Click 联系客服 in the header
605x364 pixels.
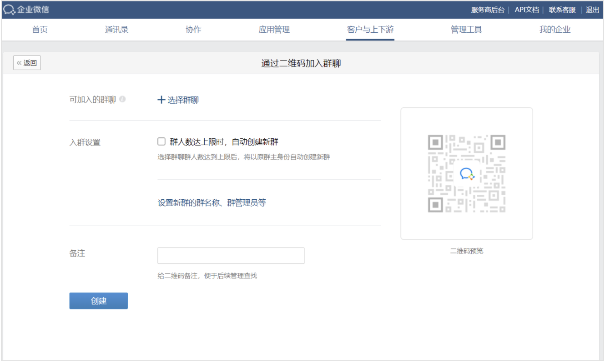562,10
